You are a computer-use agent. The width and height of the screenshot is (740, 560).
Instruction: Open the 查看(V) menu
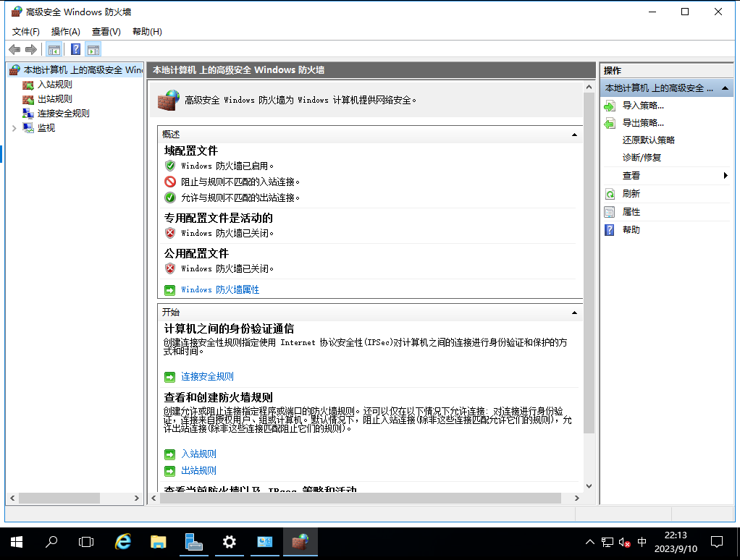click(106, 32)
